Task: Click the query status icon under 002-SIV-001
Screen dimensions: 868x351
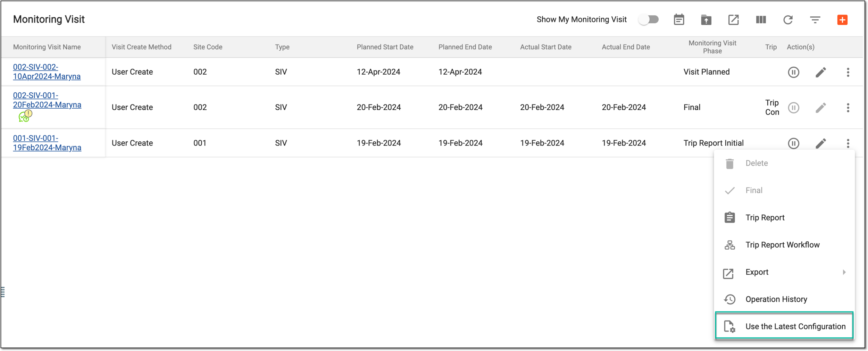Action: (x=25, y=116)
